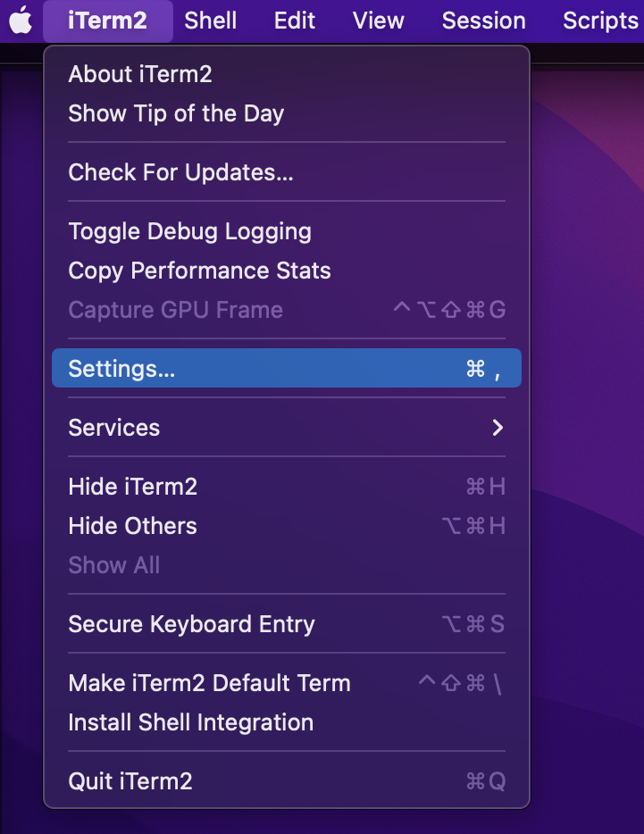Open the Scripts menu bar item
Screen dimensions: 644x834
(600, 21)
